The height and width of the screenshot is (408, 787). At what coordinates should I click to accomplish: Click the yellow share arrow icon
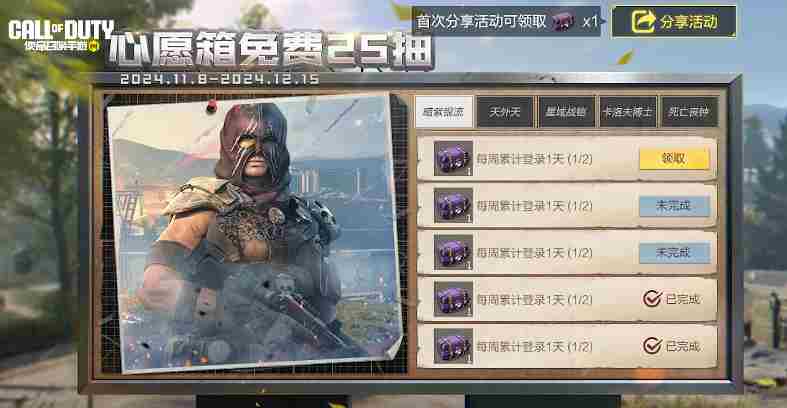click(x=643, y=22)
